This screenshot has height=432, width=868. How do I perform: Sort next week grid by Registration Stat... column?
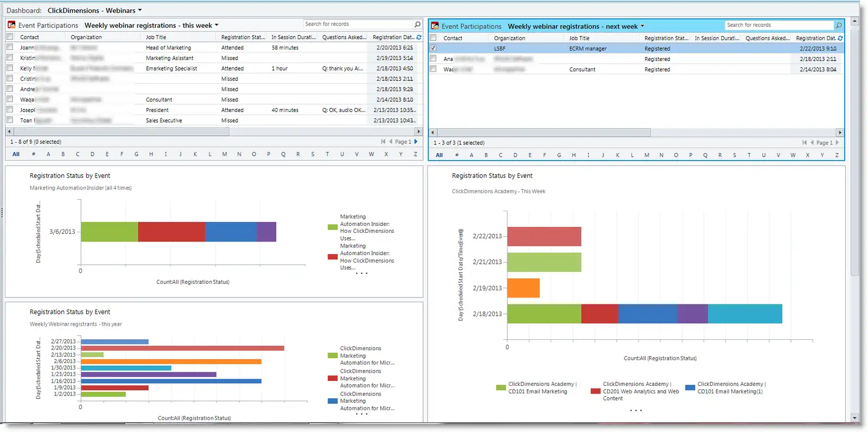click(x=666, y=39)
